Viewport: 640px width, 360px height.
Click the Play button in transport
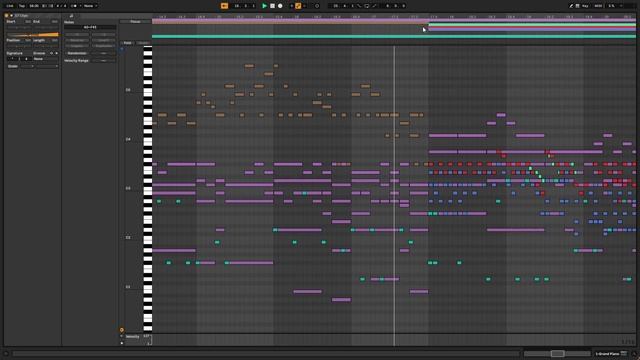point(264,6)
